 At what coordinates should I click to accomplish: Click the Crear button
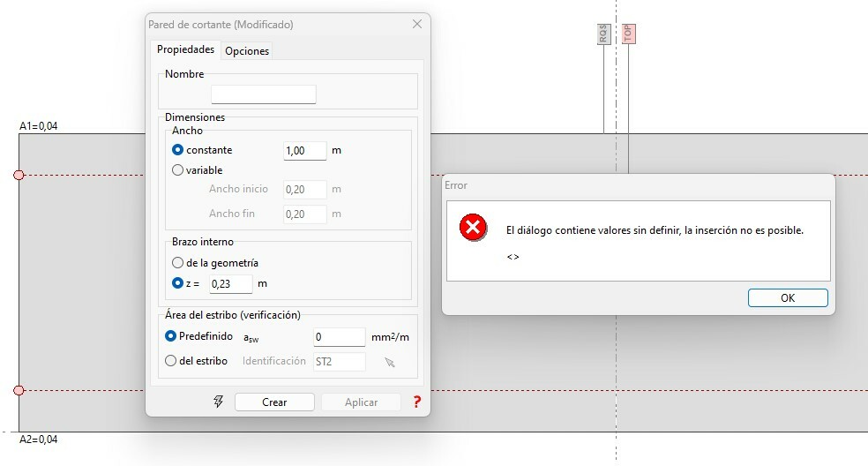[274, 402]
